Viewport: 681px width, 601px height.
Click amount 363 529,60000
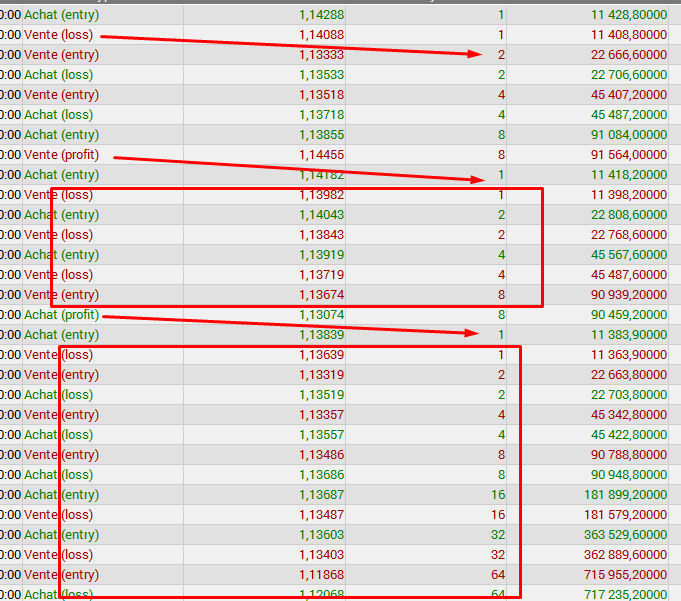(x=625, y=534)
